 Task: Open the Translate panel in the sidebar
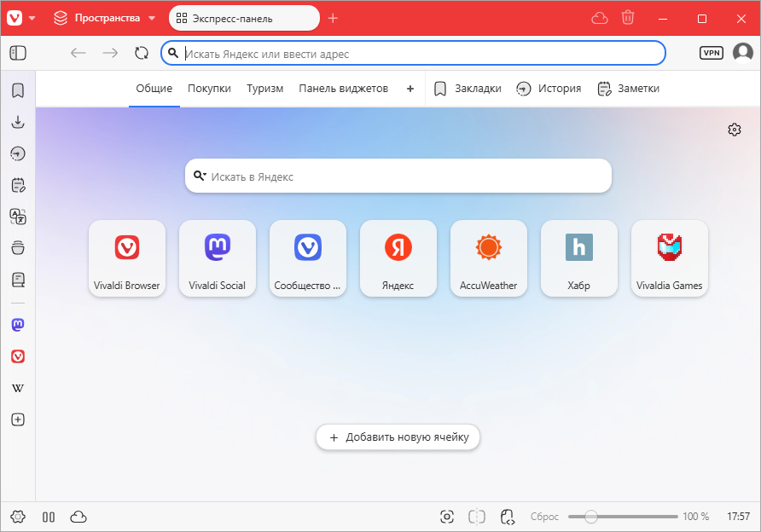[x=17, y=217]
